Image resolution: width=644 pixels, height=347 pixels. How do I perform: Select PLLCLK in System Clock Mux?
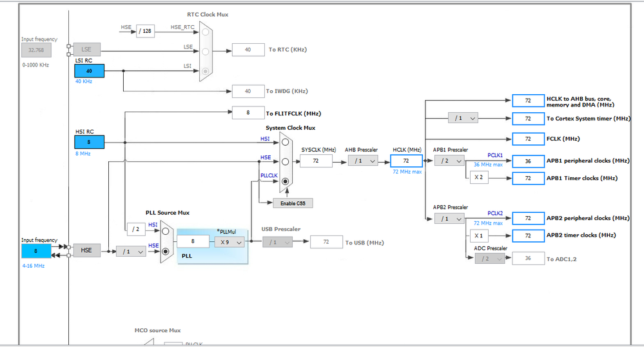(285, 181)
